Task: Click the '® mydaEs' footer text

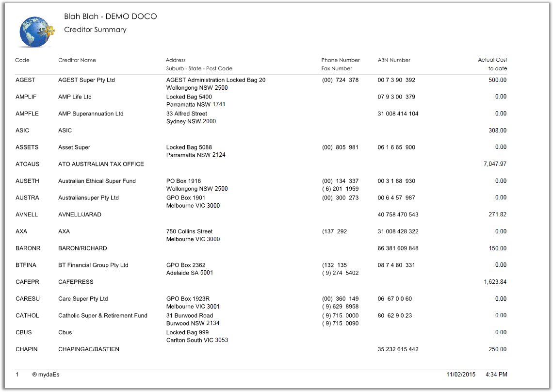Action: pos(46,375)
